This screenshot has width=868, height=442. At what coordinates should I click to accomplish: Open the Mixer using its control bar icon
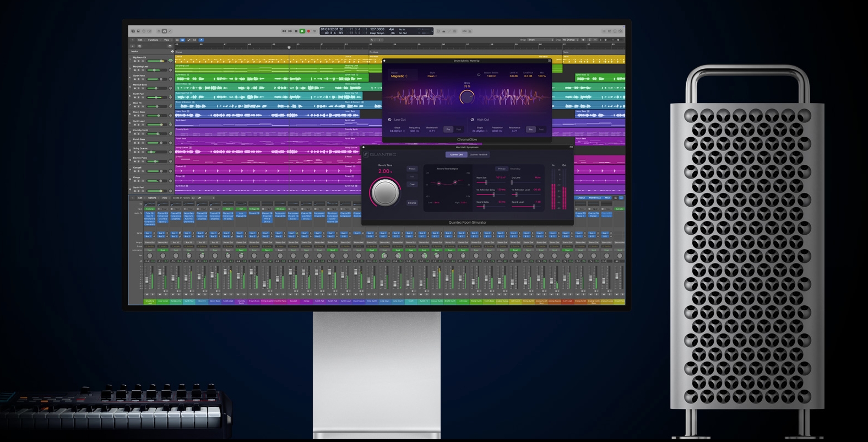[164, 31]
